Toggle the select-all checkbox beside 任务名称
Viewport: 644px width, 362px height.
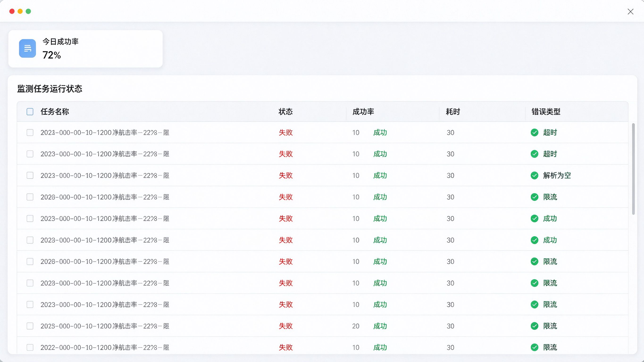click(30, 112)
